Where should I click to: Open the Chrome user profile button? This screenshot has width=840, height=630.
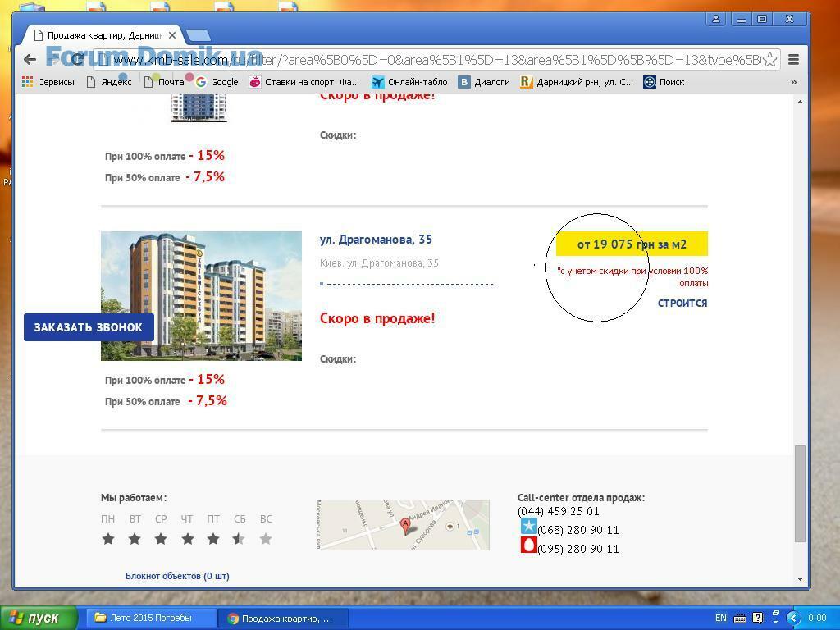(715, 20)
